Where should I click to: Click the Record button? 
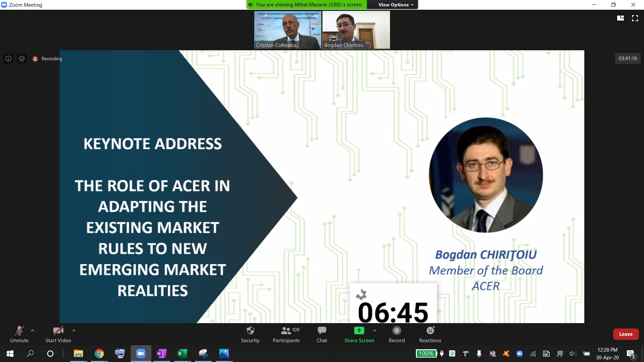click(x=396, y=334)
